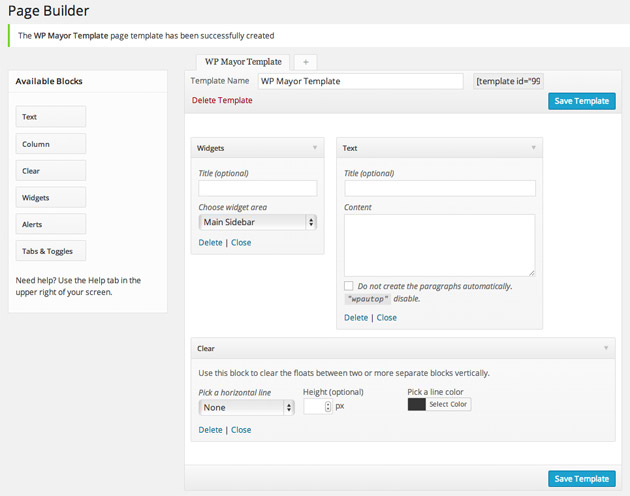630x496 pixels.
Task: Adjust the Height px stepper arrows
Action: 328,407
